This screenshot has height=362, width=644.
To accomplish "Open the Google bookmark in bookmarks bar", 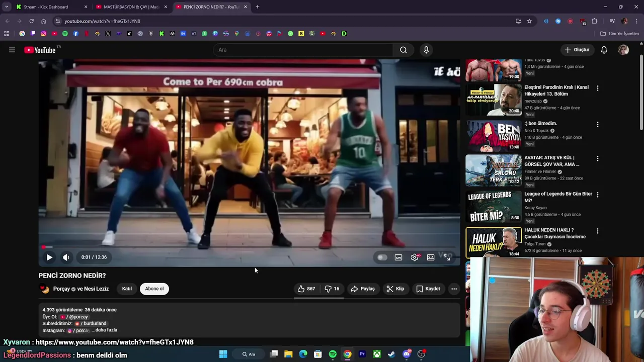I will pyautogui.click(x=22, y=34).
